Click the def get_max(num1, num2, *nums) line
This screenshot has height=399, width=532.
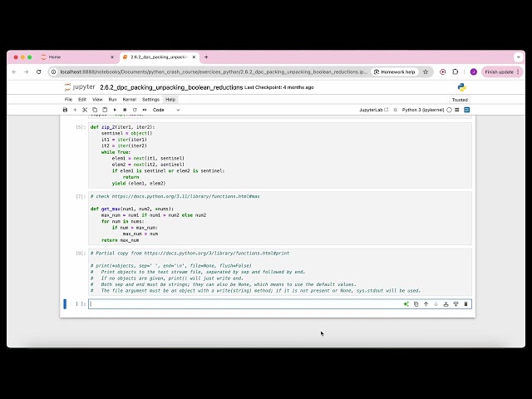pos(132,209)
